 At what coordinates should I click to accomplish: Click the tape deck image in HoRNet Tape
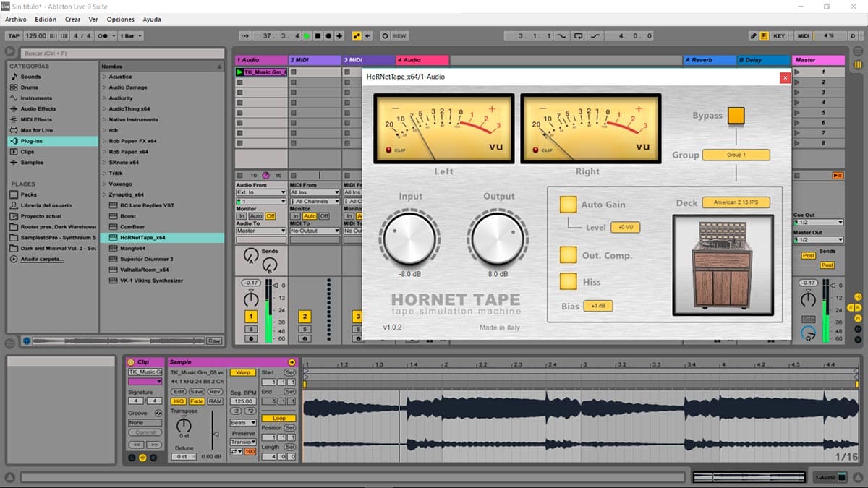click(x=723, y=265)
